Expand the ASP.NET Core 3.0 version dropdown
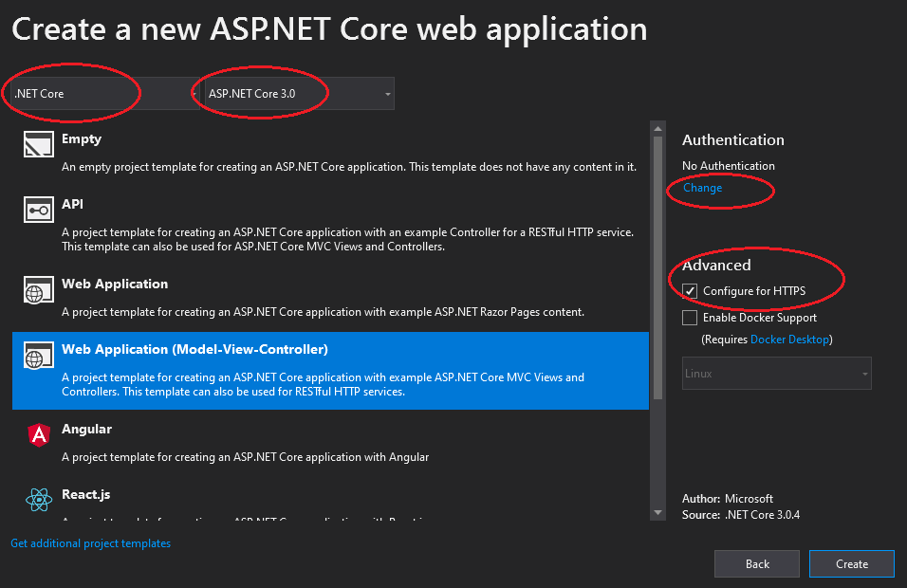Viewport: 907px width, 588px height. (x=299, y=94)
